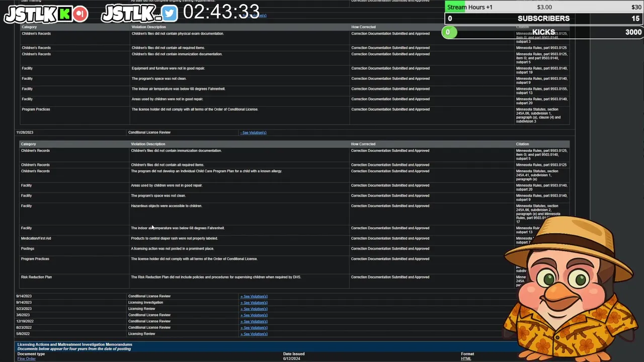Select 'Products to control diaper rash' violation text
The width and height of the screenshot is (644, 362).
[x=174, y=238]
